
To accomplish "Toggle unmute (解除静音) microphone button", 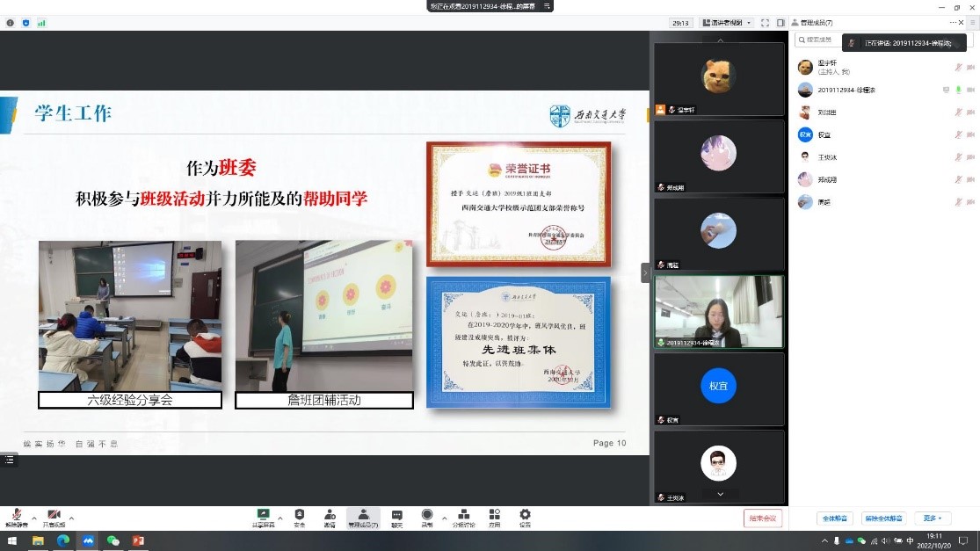I will (15, 517).
